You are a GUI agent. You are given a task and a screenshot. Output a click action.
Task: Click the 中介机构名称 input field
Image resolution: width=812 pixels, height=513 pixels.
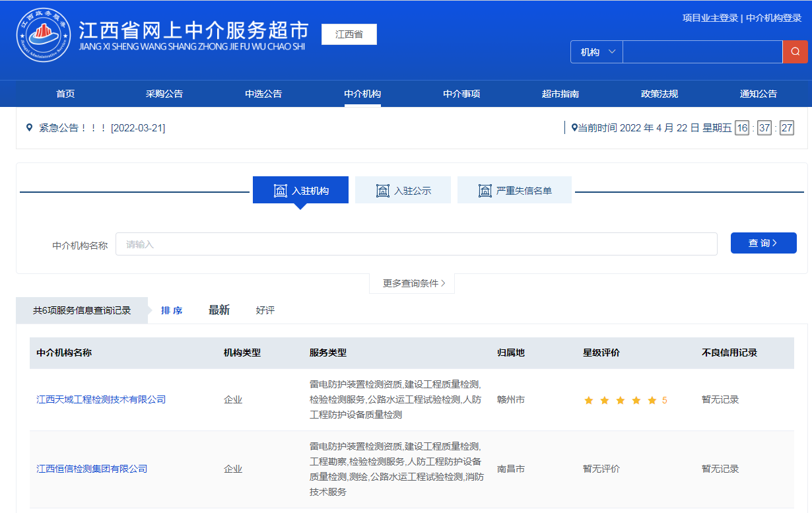(416, 244)
